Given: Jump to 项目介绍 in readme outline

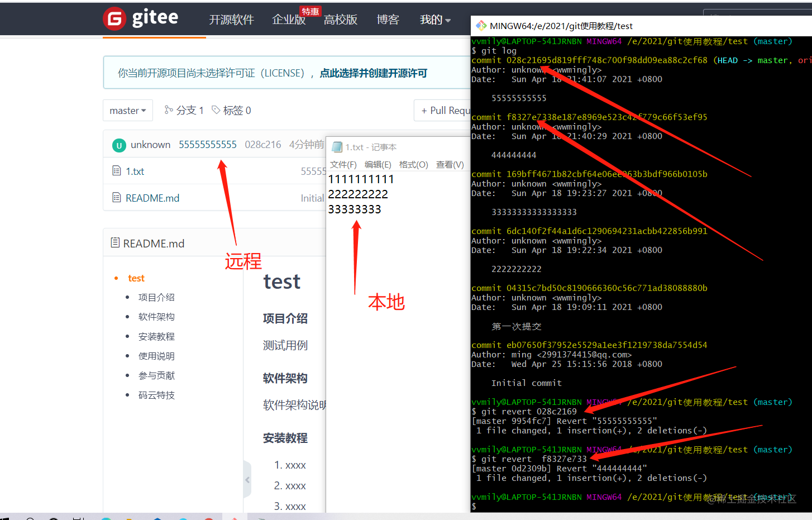Looking at the screenshot, I should tap(156, 297).
